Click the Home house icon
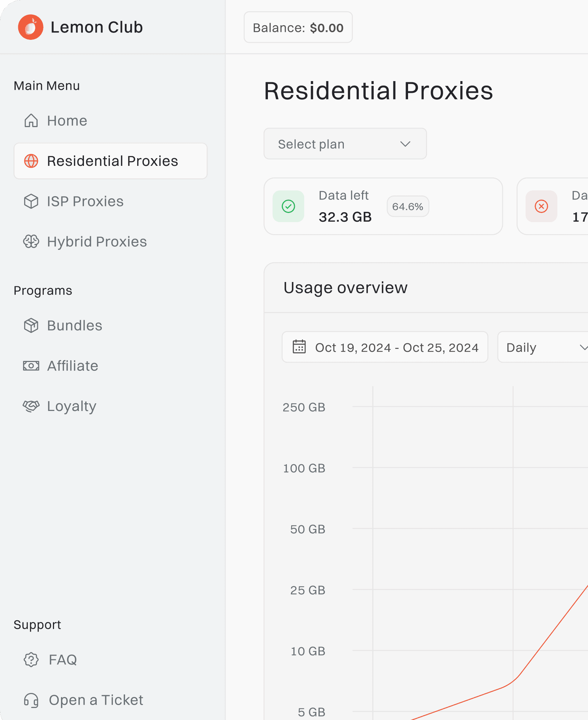The width and height of the screenshot is (588, 720). tap(31, 121)
